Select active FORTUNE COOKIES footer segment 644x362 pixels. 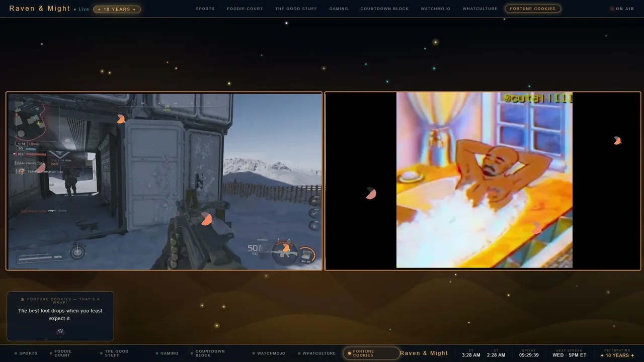click(371, 353)
